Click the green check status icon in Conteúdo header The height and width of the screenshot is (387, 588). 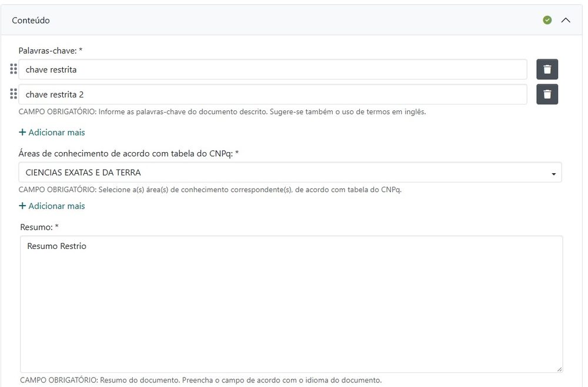(547, 20)
